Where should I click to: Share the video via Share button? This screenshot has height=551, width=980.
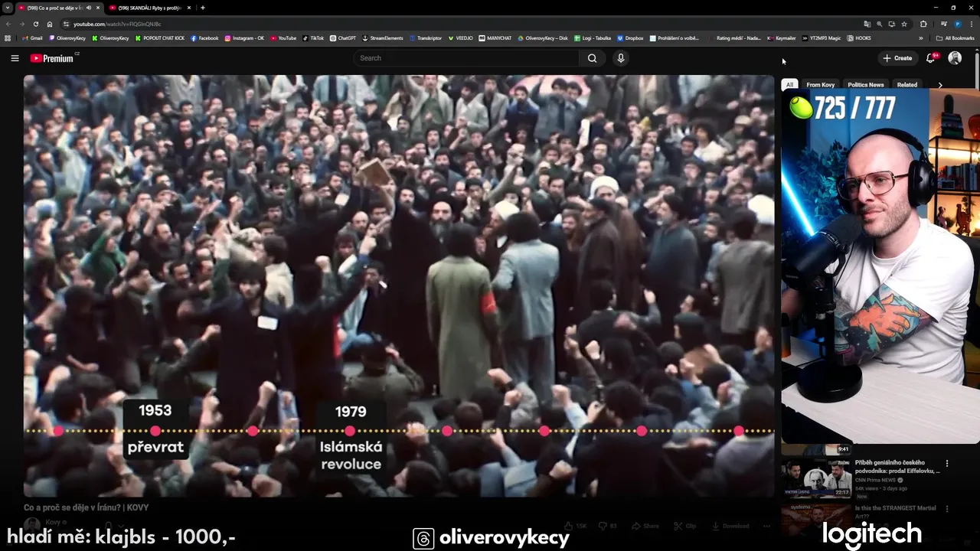[x=645, y=526]
